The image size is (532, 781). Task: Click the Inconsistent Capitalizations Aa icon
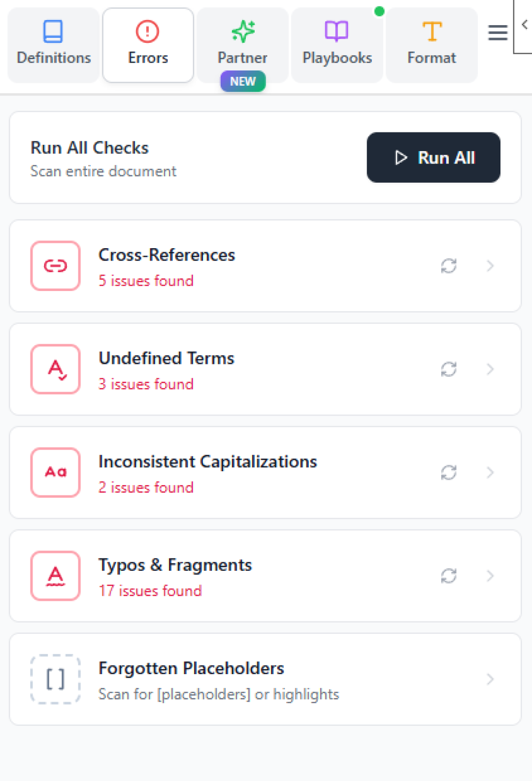(x=55, y=473)
